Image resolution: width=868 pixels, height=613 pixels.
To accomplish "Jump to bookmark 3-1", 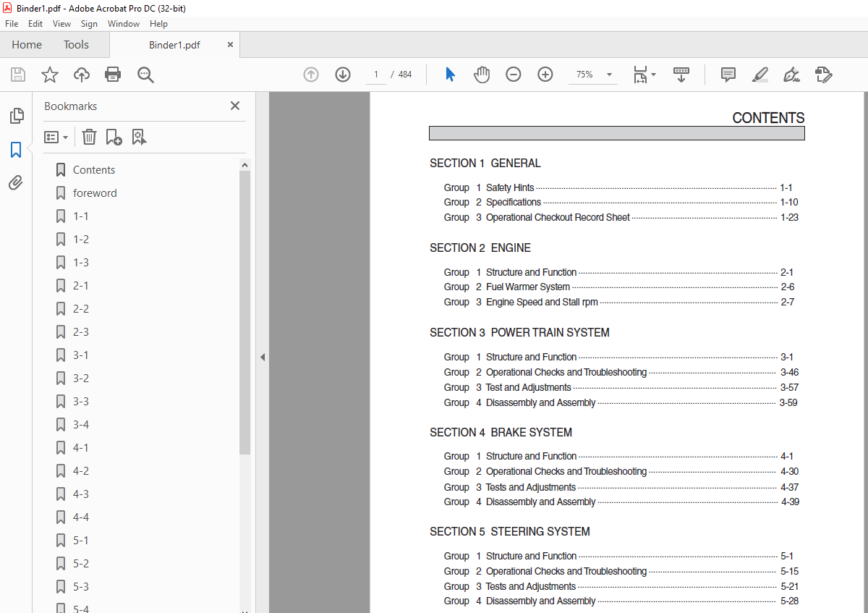I will click(81, 355).
